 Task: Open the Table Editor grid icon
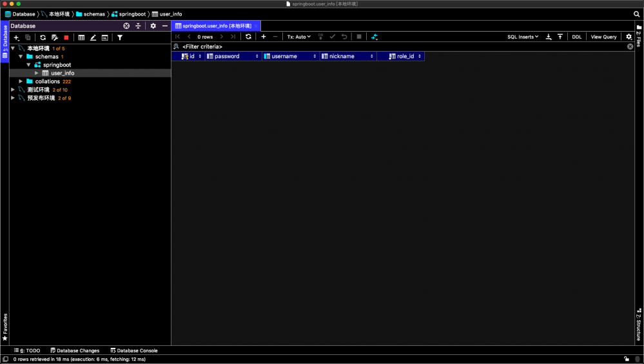coord(81,37)
